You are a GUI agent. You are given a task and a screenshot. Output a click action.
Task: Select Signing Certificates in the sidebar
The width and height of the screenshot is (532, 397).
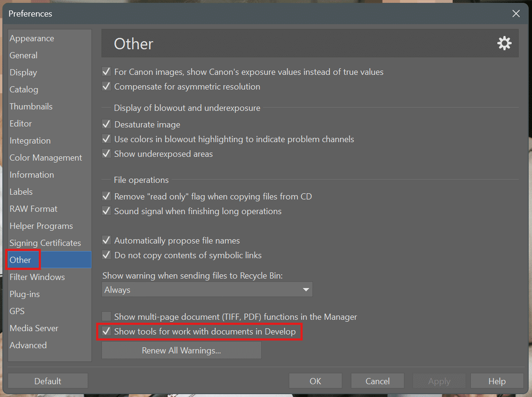tap(45, 243)
